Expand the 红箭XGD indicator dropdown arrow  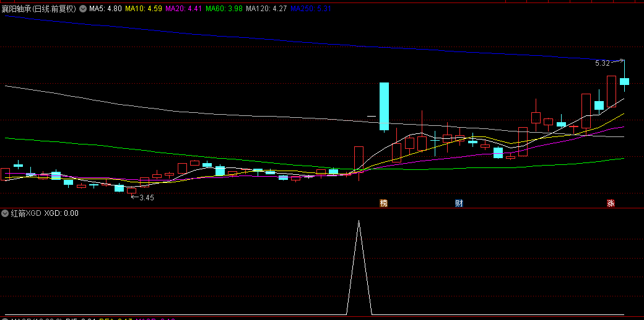[x=5, y=213]
